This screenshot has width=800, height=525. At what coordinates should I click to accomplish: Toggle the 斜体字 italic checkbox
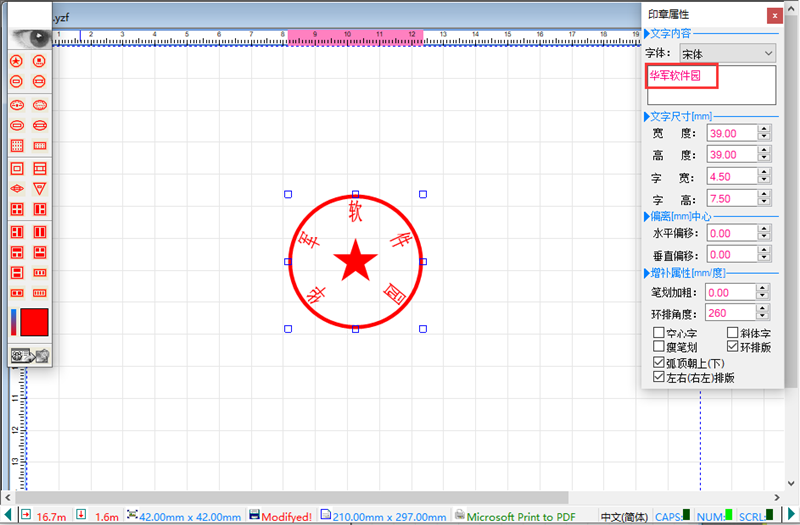732,333
